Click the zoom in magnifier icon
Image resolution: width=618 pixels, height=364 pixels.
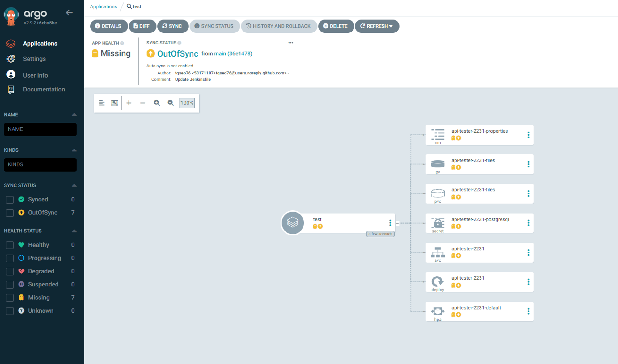(x=157, y=103)
